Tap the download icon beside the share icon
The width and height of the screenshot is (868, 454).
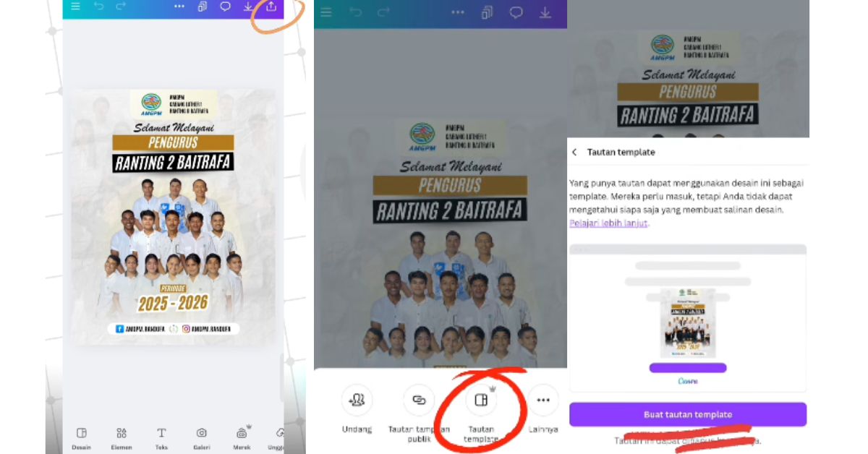click(x=248, y=7)
